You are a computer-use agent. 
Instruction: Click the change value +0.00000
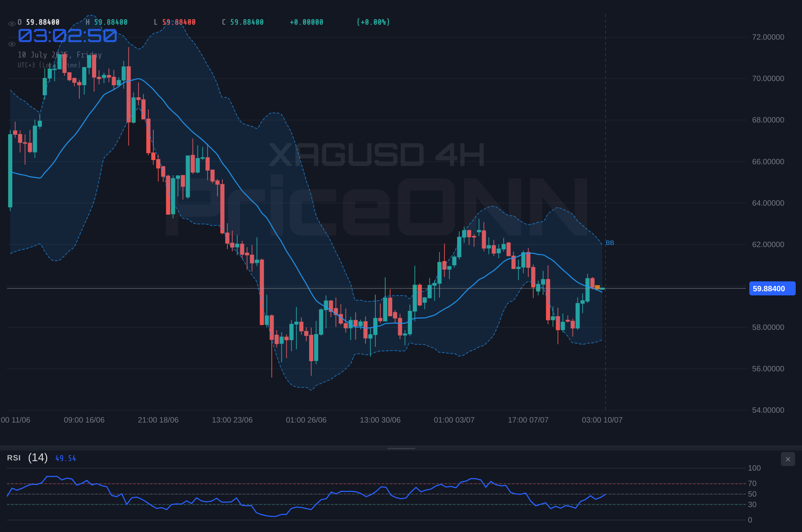(306, 22)
